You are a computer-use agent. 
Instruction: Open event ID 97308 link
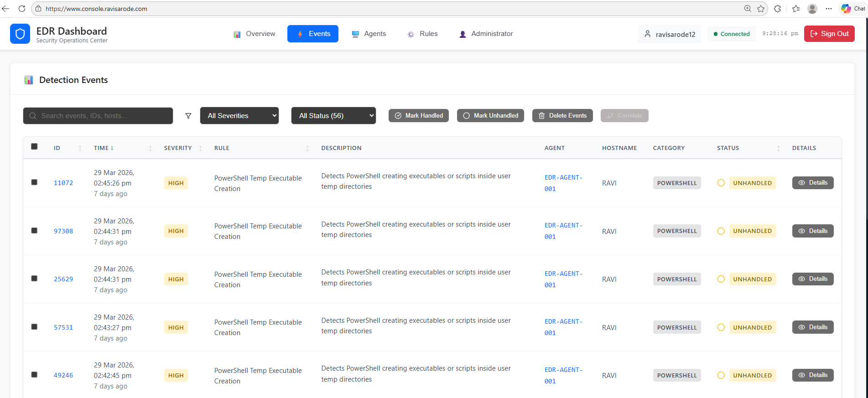point(63,231)
